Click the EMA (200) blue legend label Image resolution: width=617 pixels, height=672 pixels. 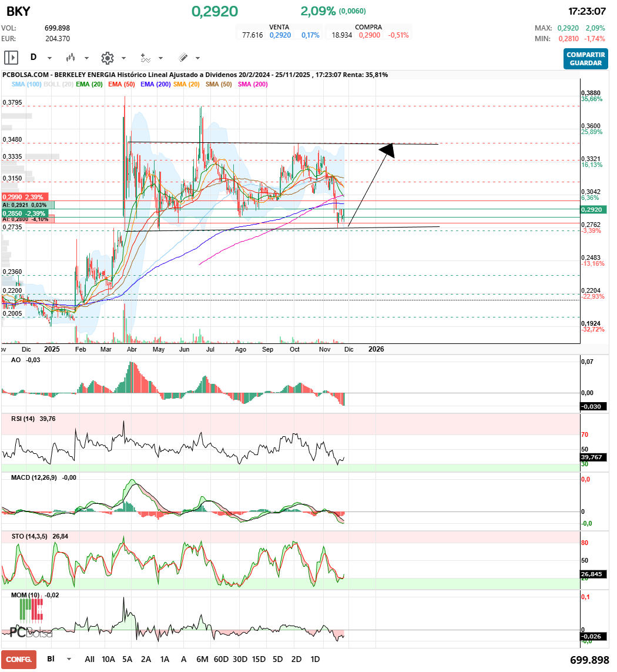(x=156, y=85)
